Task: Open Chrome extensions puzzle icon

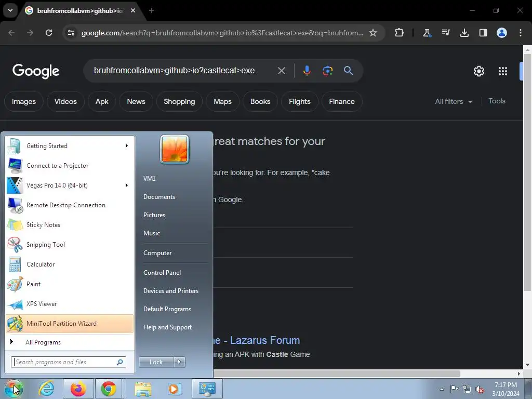Action: click(400, 33)
